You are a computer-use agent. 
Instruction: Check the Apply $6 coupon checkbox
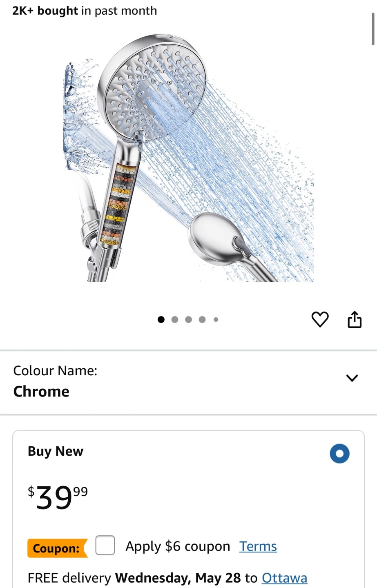105,546
